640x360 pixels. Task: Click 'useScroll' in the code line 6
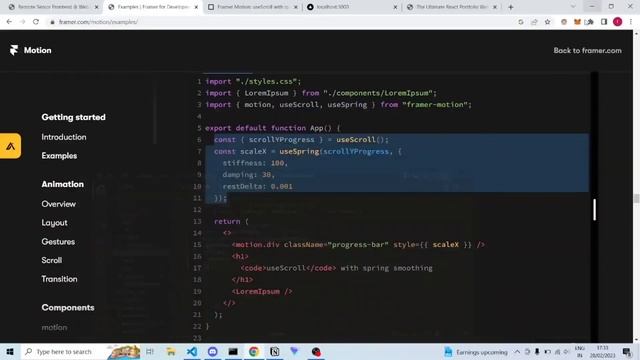point(356,140)
